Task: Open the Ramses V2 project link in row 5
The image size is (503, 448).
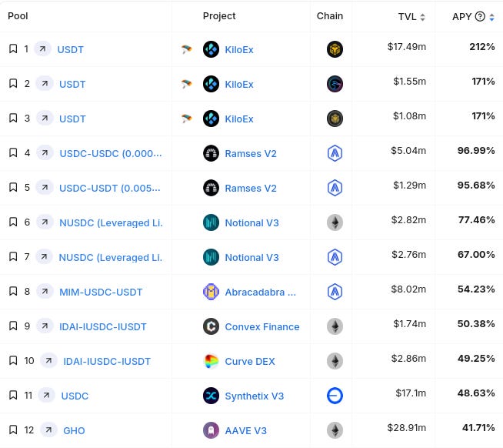Action: (251, 188)
